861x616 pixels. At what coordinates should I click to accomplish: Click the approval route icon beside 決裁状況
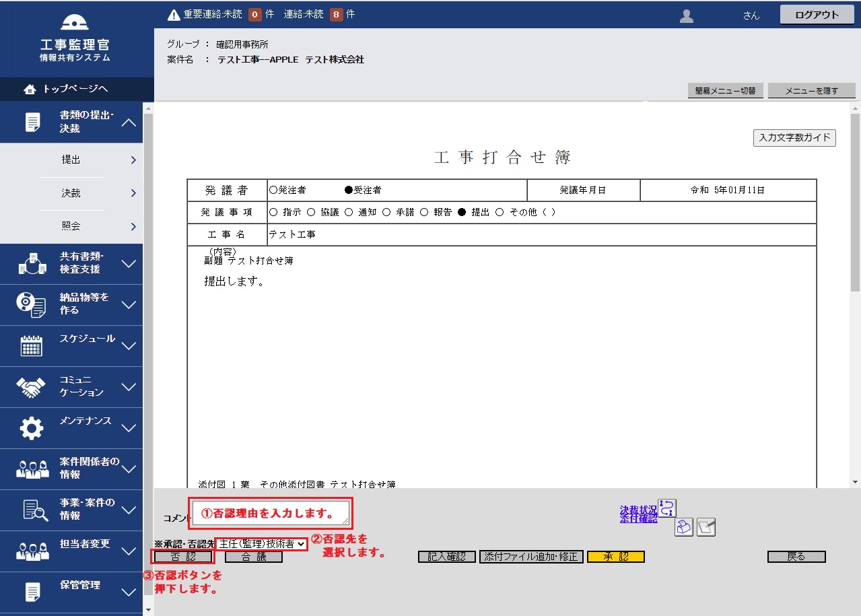tap(666, 508)
